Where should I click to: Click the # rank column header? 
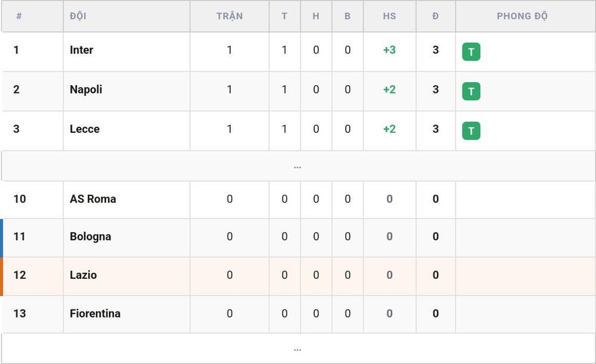[19, 16]
